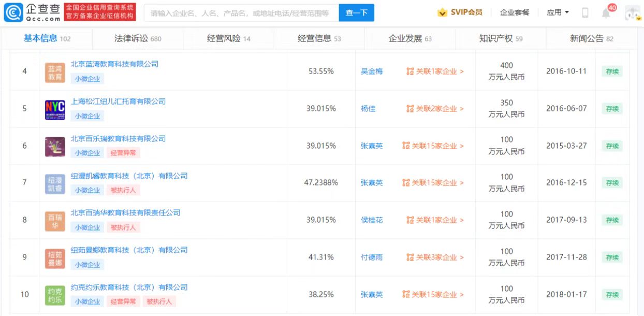Select the 53.55% shareholding cell
Screen dimensions: 644x316
321,71
